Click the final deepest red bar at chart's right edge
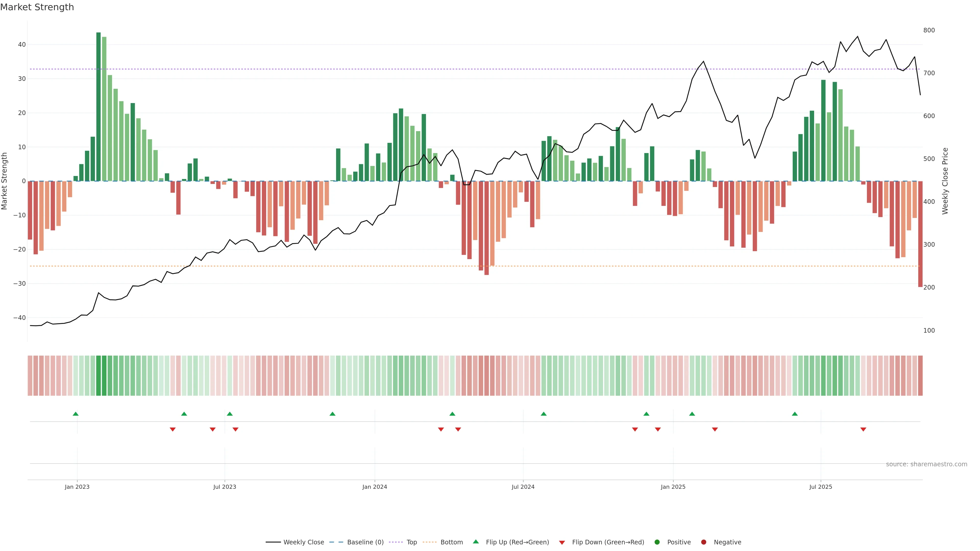 920,234
